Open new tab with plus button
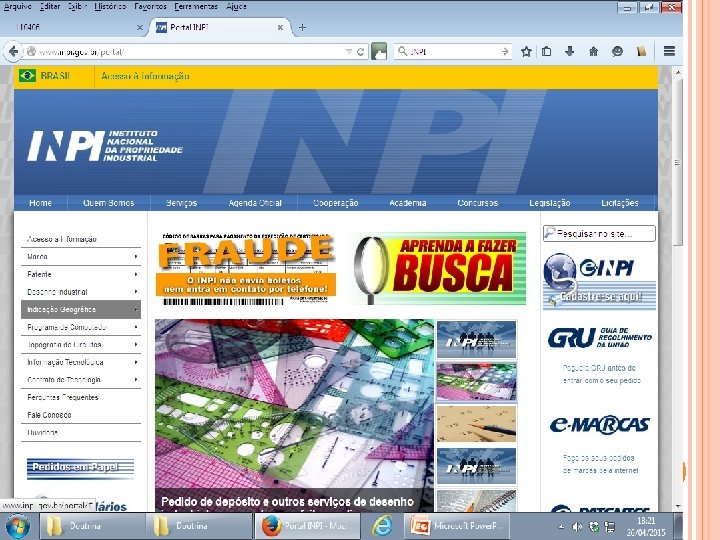 302,28
